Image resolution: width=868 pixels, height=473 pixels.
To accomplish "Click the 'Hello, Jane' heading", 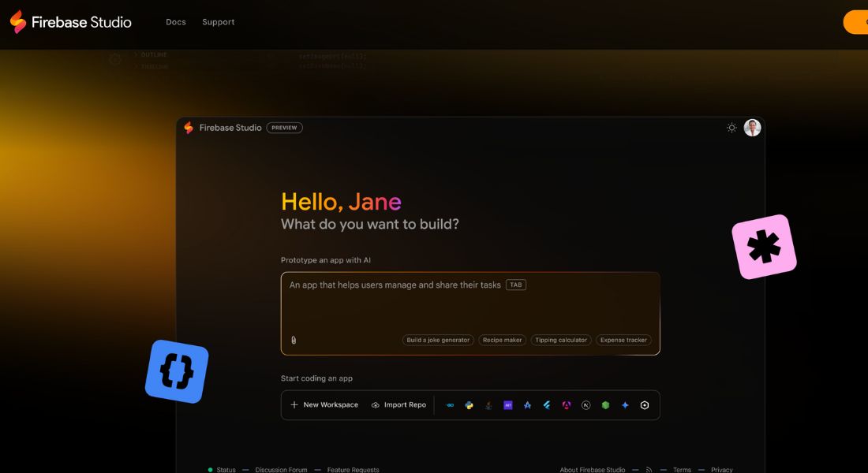I will pos(341,202).
